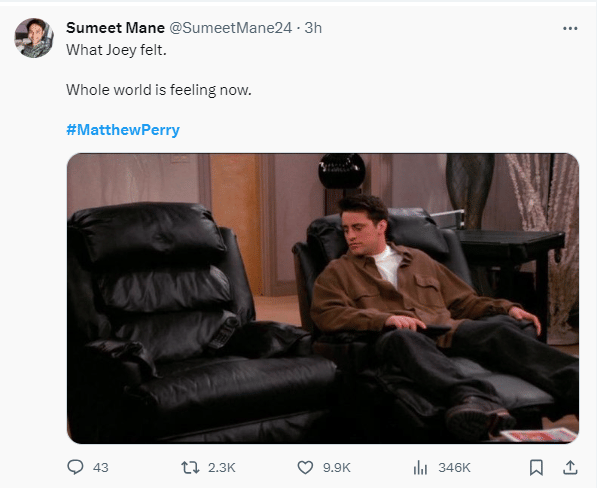Like the tweet with the heart icon
This screenshot has height=488, width=610.
(x=307, y=467)
